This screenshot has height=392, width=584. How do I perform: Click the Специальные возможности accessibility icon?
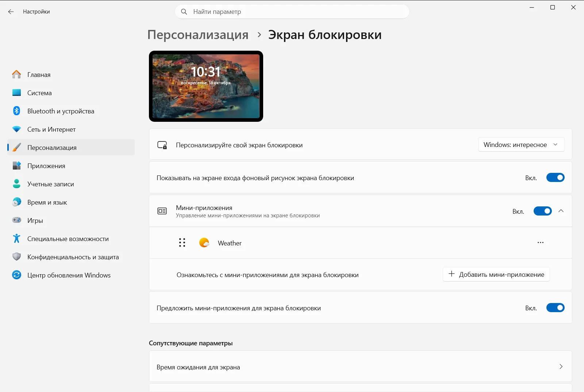(16, 238)
